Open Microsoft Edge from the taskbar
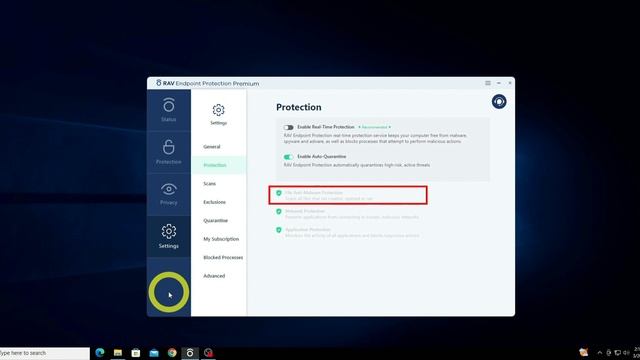 tap(100, 353)
